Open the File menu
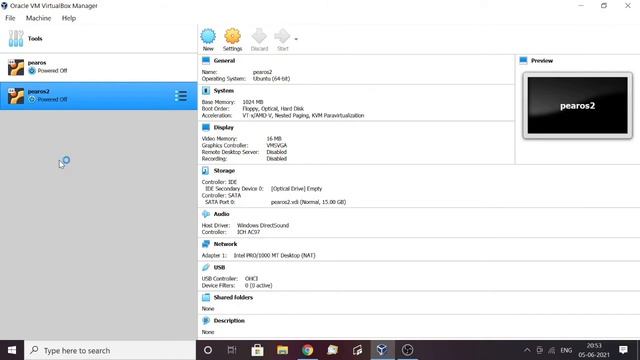The width and height of the screenshot is (640, 360). (10, 18)
